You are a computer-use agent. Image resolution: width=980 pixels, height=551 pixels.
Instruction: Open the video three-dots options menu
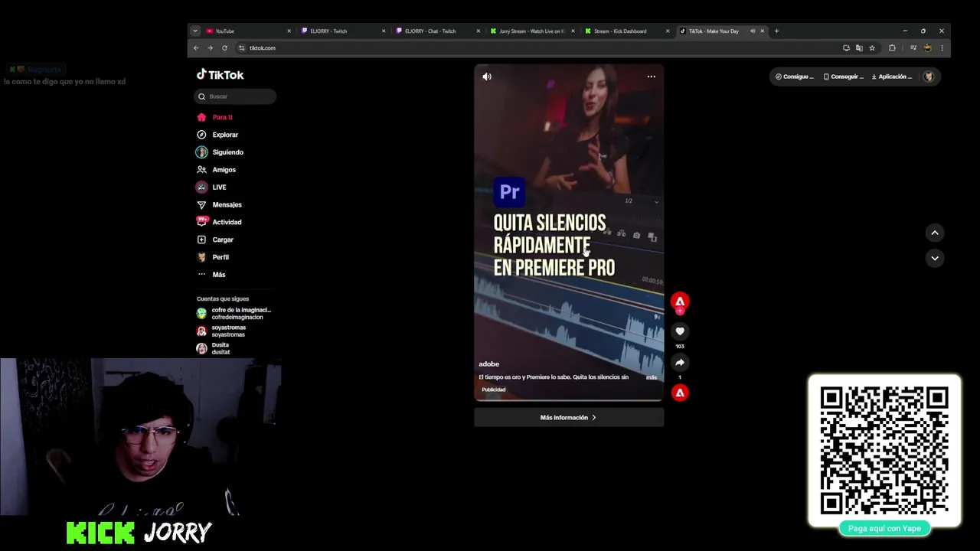[x=651, y=77]
